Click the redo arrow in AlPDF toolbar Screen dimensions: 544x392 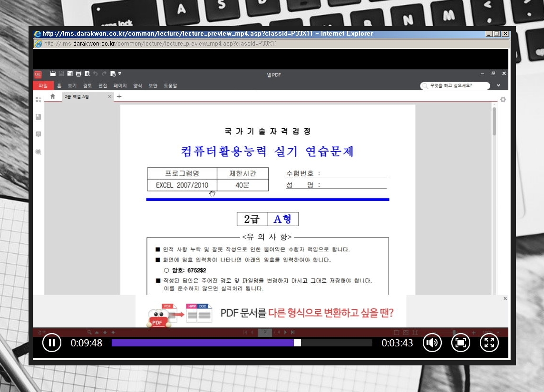(x=104, y=74)
